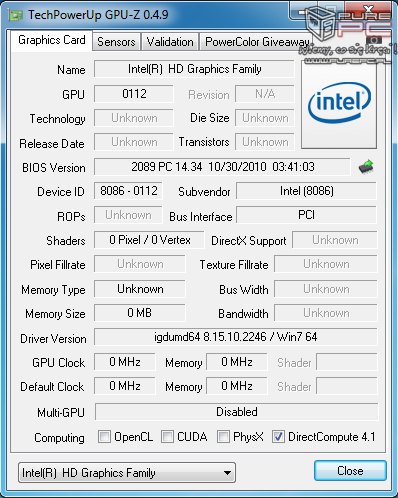Uncheck the DirectCompute 4.1 checkbox

pyautogui.click(x=278, y=437)
